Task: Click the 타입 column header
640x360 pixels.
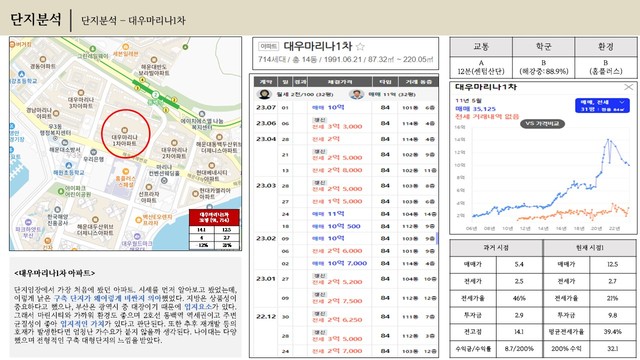Action: click(385, 82)
